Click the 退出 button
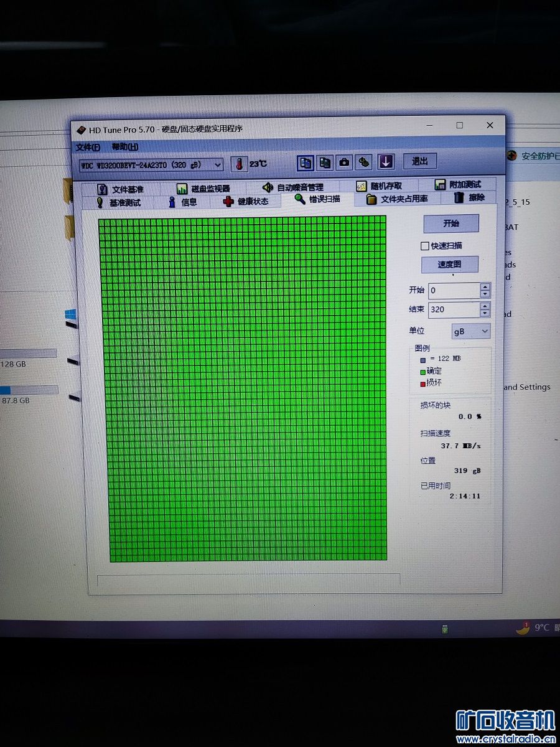This screenshot has height=747, width=560. [x=420, y=161]
